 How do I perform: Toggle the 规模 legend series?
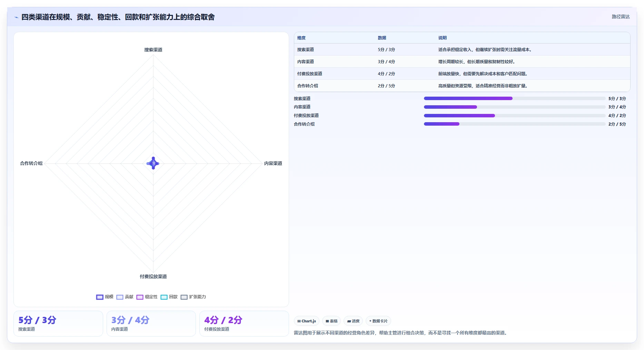click(x=105, y=297)
